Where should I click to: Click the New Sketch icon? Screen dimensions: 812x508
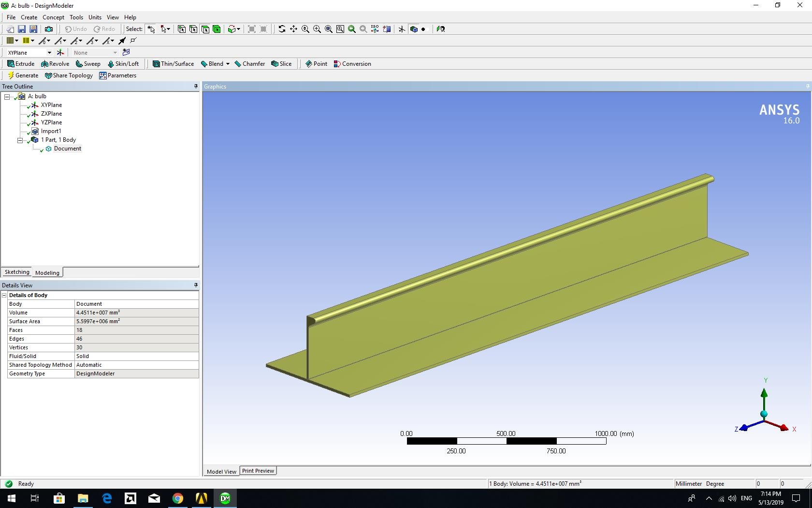pos(126,52)
